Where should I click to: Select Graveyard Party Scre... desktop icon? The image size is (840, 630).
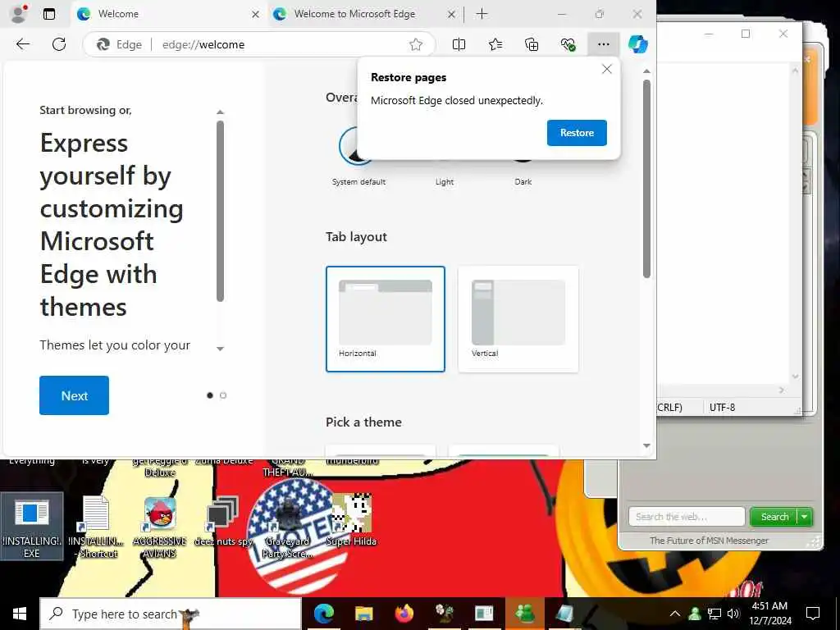tap(287, 527)
